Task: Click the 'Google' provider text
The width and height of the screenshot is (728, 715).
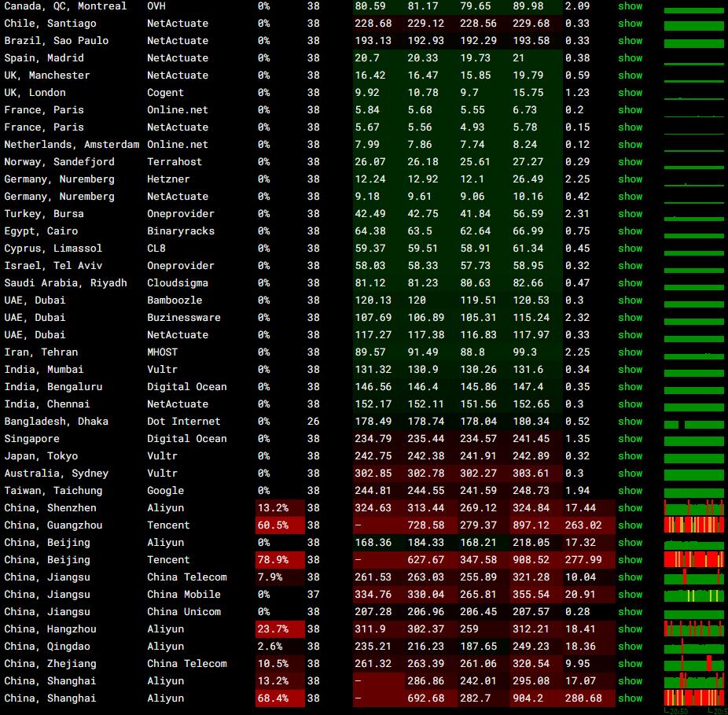Action: click(x=165, y=491)
